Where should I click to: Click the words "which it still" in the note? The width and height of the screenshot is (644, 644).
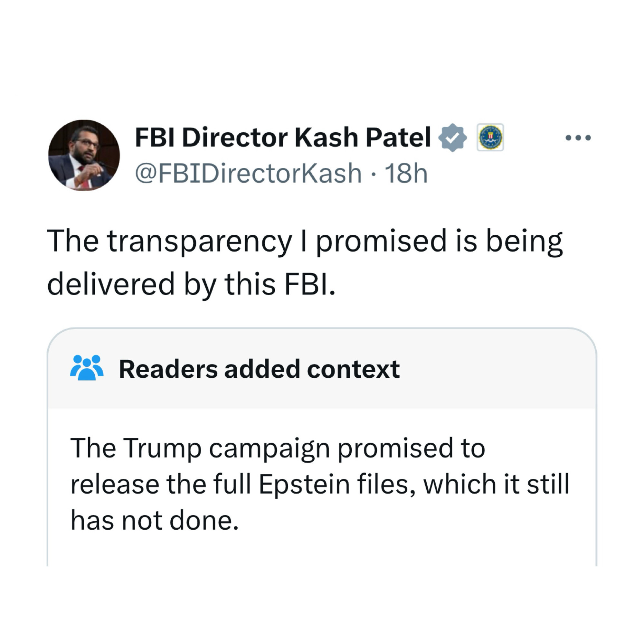click(x=496, y=485)
